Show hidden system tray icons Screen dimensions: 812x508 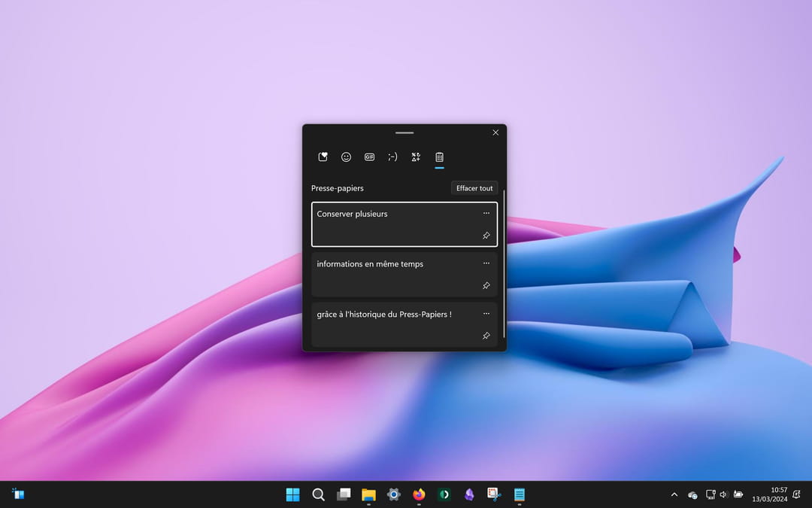pos(674,494)
